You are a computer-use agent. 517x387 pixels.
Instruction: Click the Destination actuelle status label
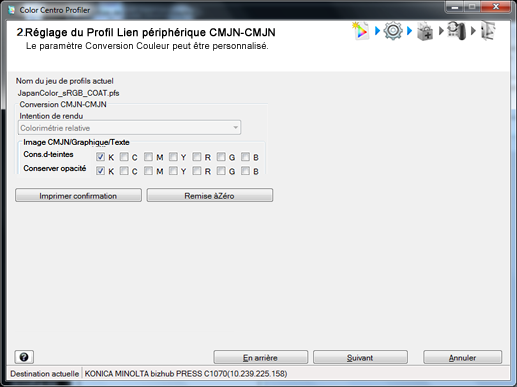(x=44, y=374)
